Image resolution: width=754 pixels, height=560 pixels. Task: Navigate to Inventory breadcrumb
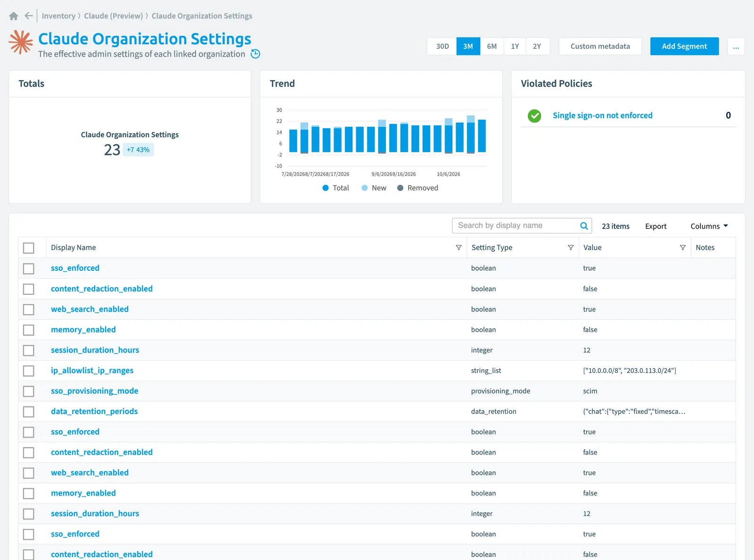coord(58,16)
